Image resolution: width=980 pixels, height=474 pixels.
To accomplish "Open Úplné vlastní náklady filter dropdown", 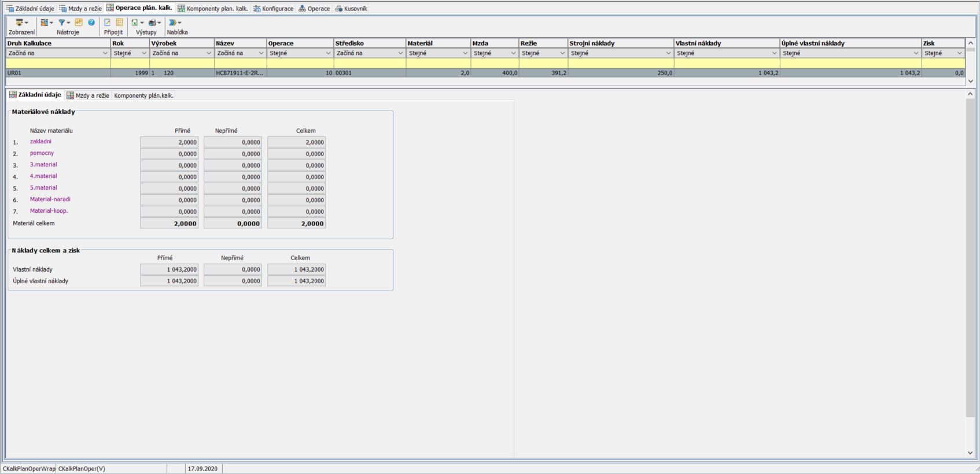I will pyautogui.click(x=916, y=53).
